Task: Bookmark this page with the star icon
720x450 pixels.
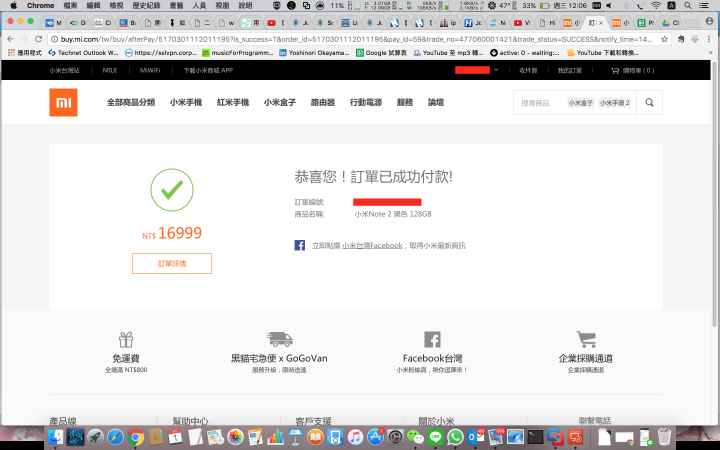Action: [x=664, y=39]
